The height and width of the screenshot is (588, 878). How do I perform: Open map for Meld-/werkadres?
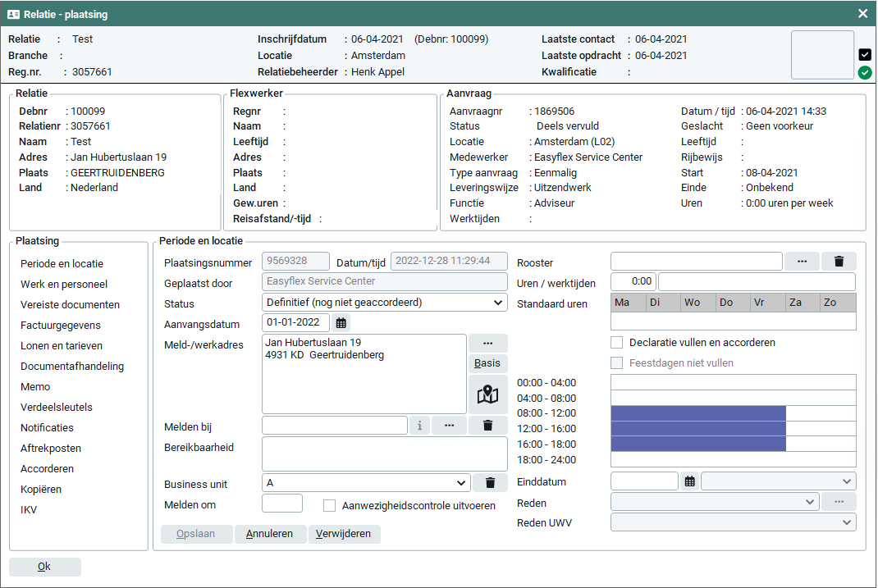(x=487, y=395)
